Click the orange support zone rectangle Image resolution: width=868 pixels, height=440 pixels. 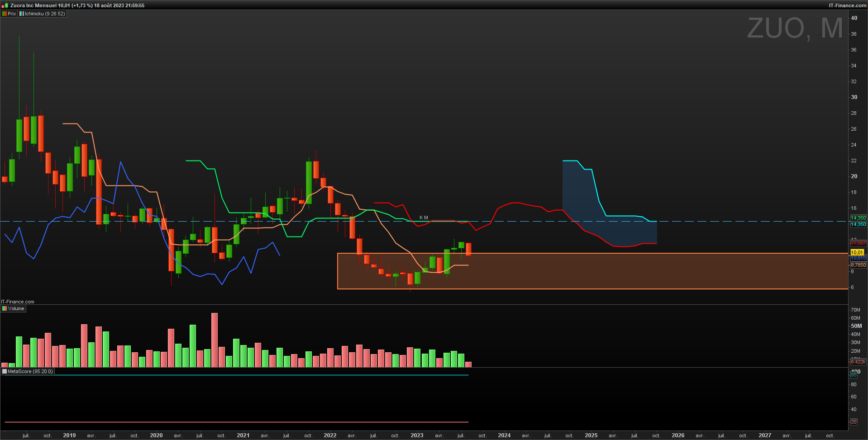click(x=592, y=271)
